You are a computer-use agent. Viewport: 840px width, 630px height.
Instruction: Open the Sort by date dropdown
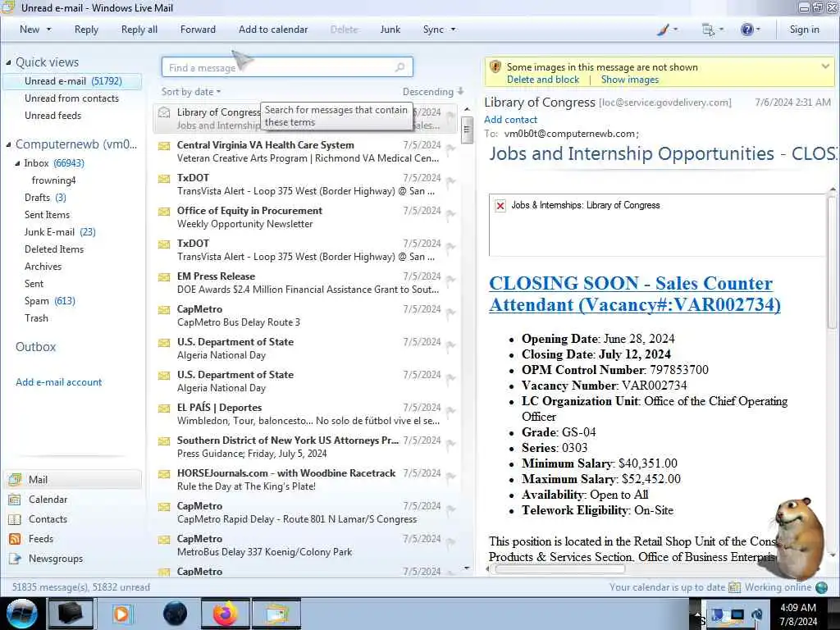point(190,92)
